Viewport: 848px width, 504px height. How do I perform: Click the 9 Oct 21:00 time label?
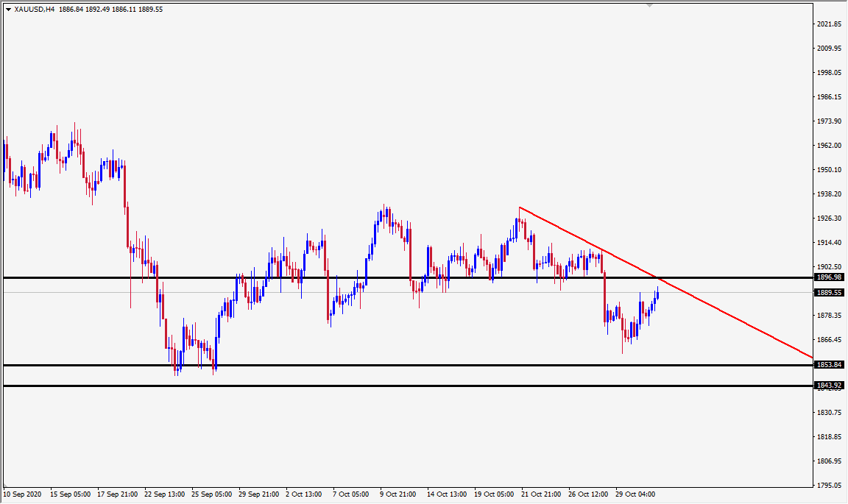(x=397, y=494)
